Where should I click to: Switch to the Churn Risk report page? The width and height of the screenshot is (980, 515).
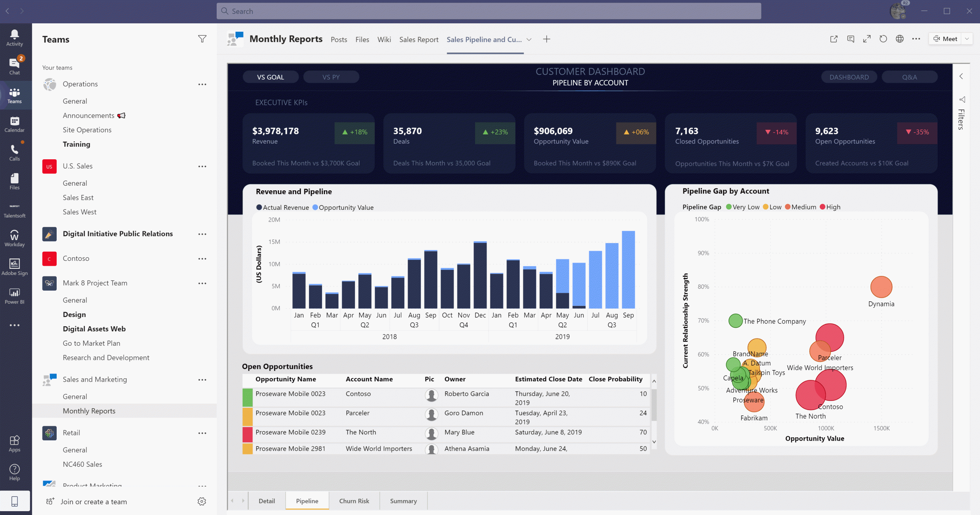click(x=354, y=501)
